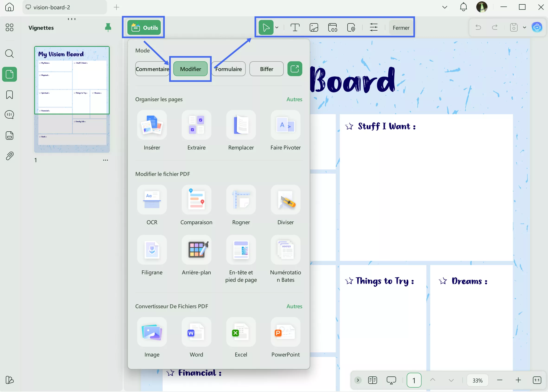Switch to Formulaire mode

point(228,69)
